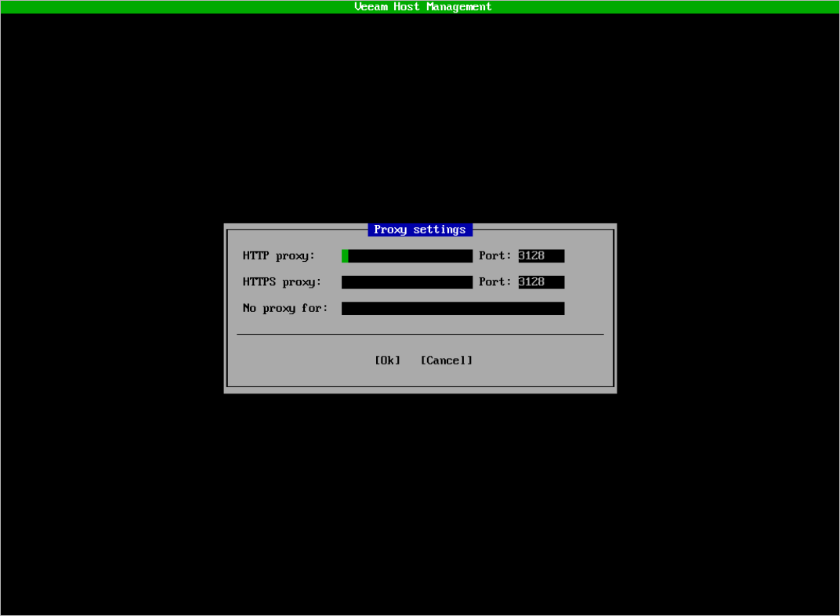Click the black background below the dialog
Screen dimensions: 840x616
(x=420, y=502)
